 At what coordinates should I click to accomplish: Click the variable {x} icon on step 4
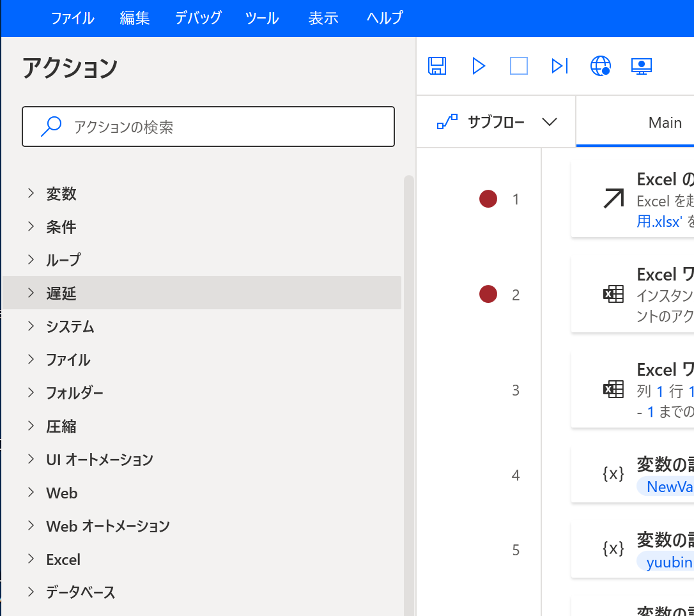[613, 474]
